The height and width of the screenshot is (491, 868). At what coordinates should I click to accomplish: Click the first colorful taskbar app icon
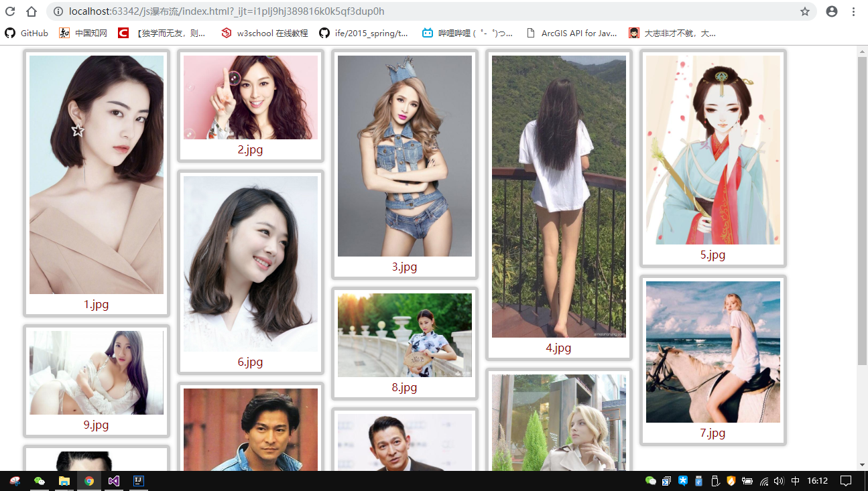pyautogui.click(x=15, y=481)
